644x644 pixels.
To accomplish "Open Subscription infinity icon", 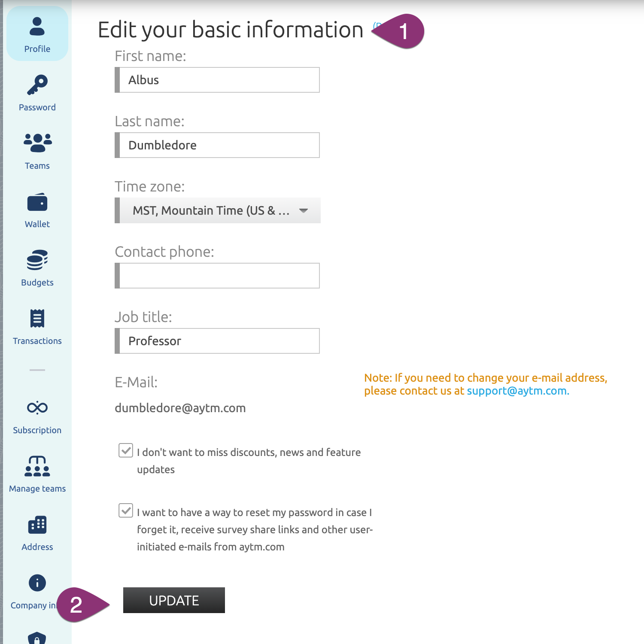I will tap(37, 407).
